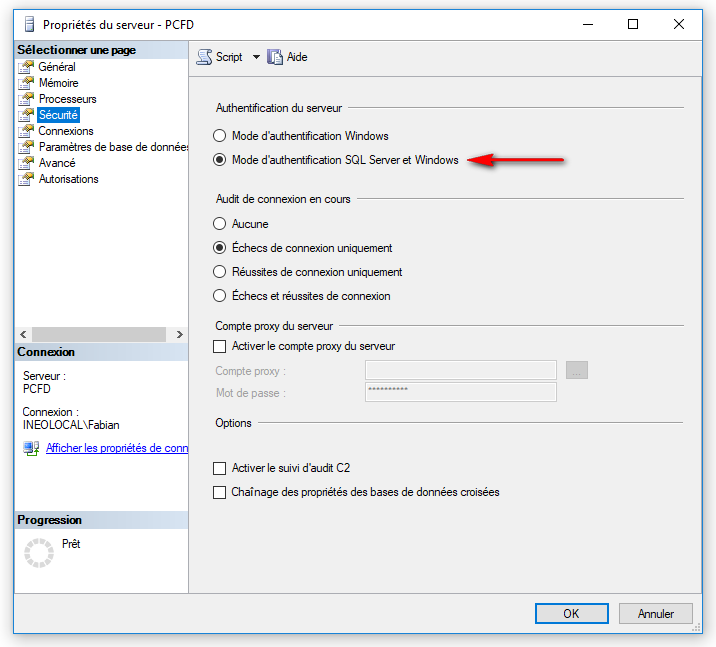Select the Autorisations page
The image size is (716, 647).
(68, 179)
